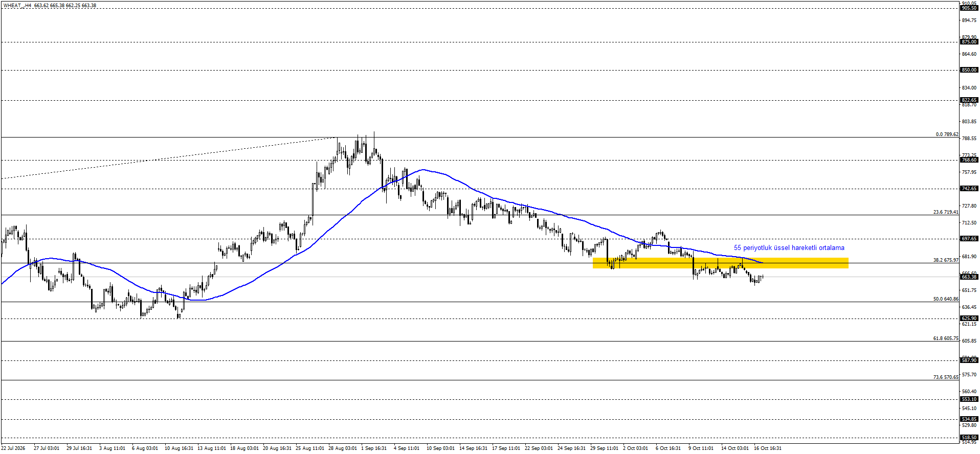The image size is (980, 454).
Task: Click the 875.00 price level tag
Action: coord(969,42)
